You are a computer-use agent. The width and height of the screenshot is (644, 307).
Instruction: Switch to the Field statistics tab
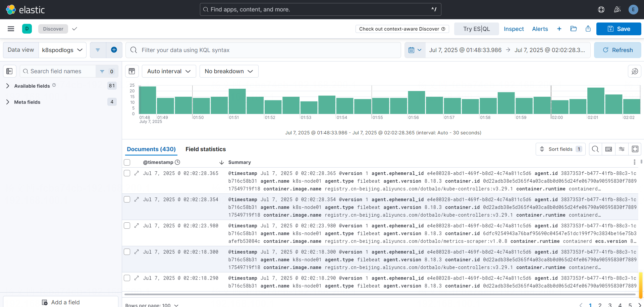click(x=205, y=149)
